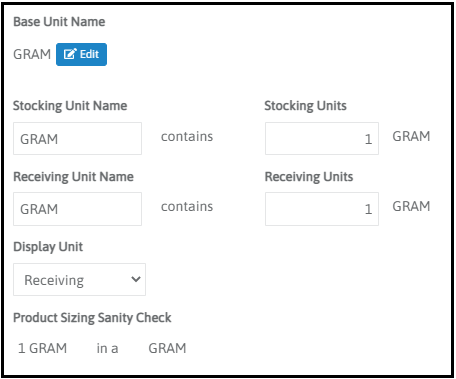Click the chevron arrow on Receiving dropdown
Image resolution: width=456 pixels, height=379 pixels.
pos(136,279)
